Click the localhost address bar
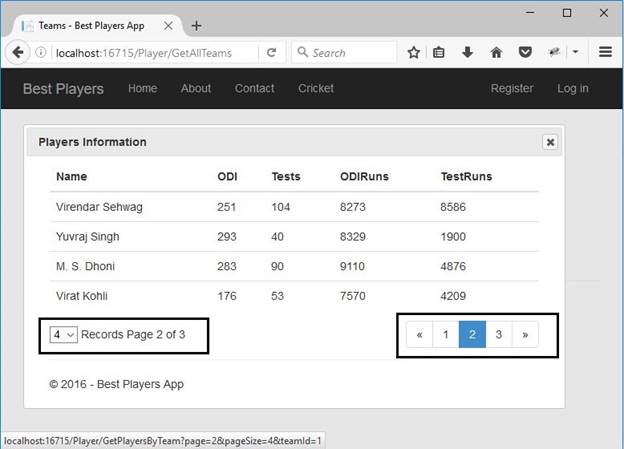The width and height of the screenshot is (624, 449). tap(150, 52)
